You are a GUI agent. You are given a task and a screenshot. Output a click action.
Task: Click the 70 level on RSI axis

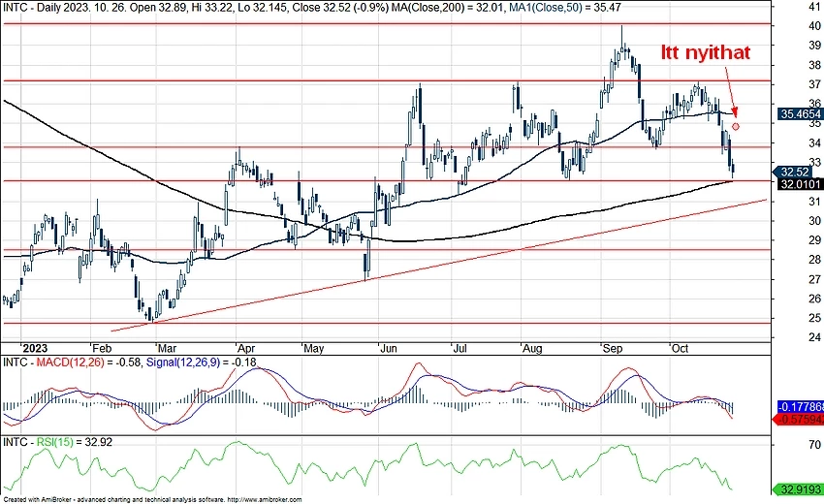(788, 444)
